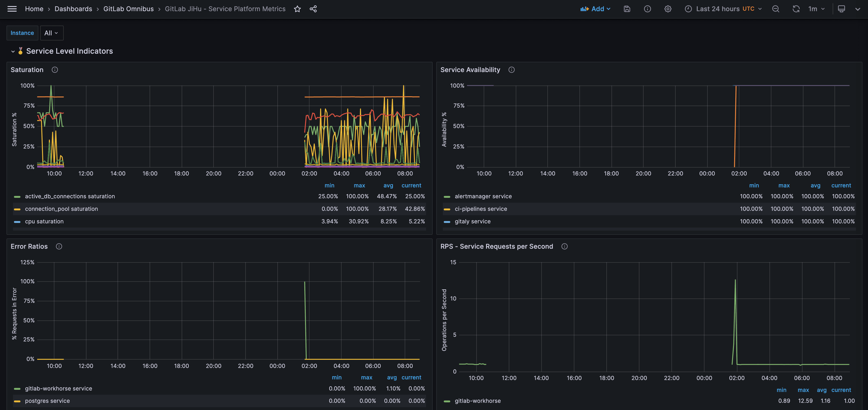
Task: Open dashboard settings gear
Action: pos(668,9)
